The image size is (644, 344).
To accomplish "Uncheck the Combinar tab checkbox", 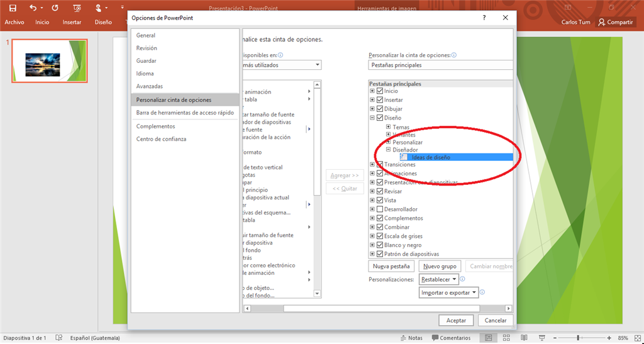I will click(379, 227).
